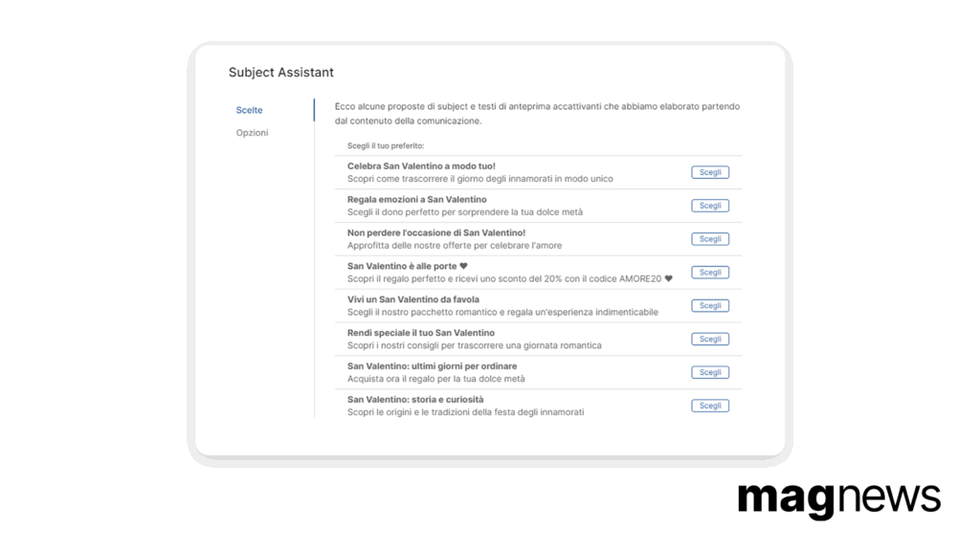
Task: Select Scegli for 'San Valentino: ultimi giorni per ordinare'
Action: (710, 372)
